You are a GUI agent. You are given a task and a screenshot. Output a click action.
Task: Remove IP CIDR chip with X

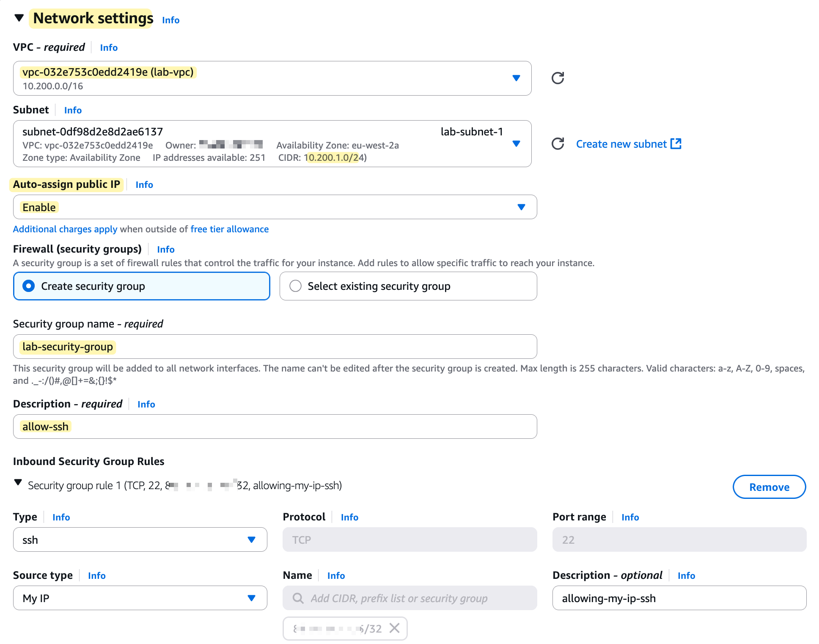[394, 628]
